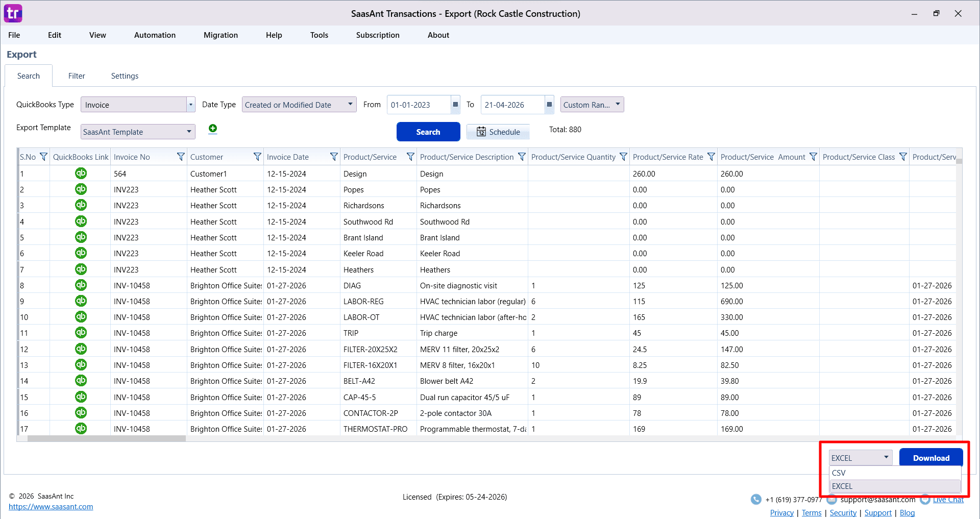Open the Tools menu

pos(319,35)
